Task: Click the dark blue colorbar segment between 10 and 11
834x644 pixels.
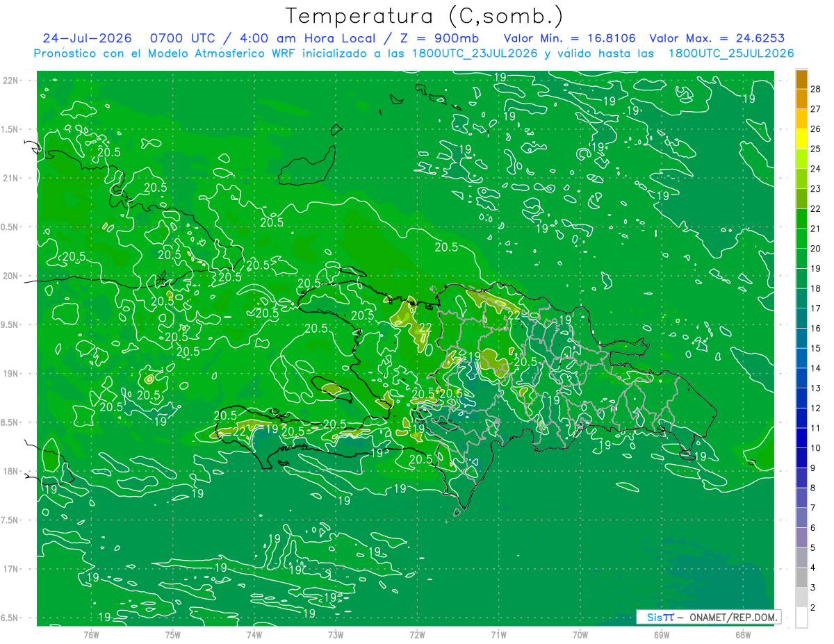Action: [x=801, y=438]
